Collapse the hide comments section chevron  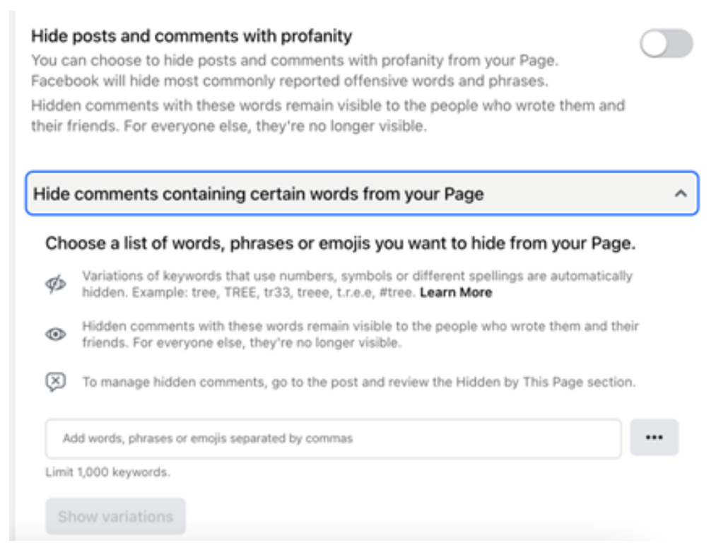(x=680, y=194)
